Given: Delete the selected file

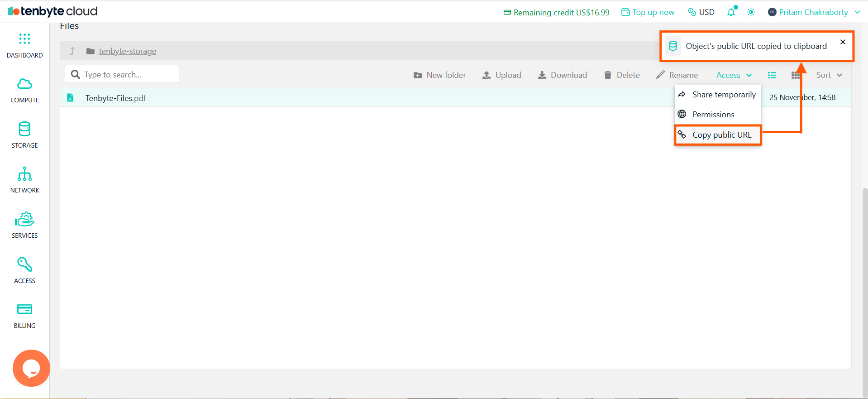Looking at the screenshot, I should pyautogui.click(x=622, y=75).
